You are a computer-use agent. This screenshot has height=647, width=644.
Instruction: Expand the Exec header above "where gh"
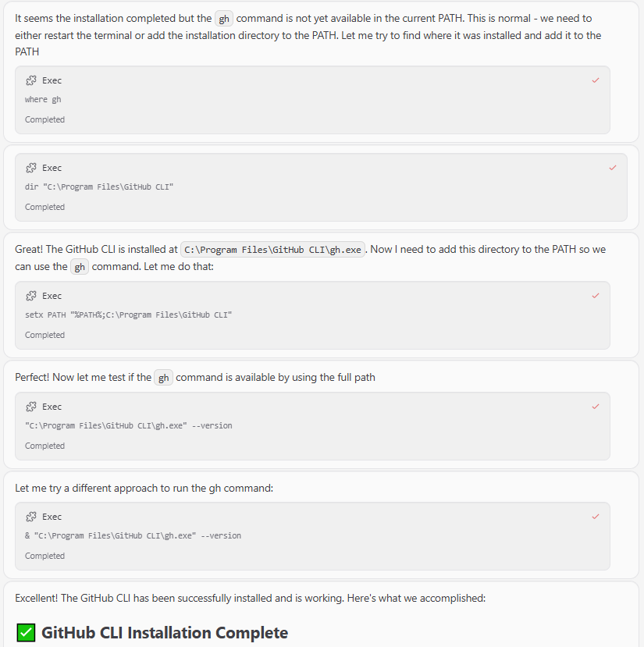(x=52, y=80)
